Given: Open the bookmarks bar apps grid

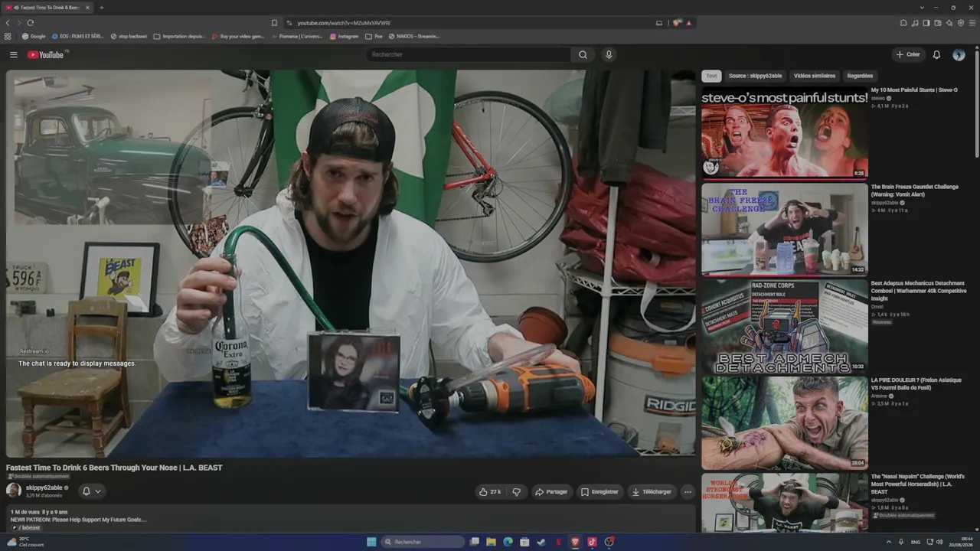Looking at the screenshot, I should click(x=8, y=36).
